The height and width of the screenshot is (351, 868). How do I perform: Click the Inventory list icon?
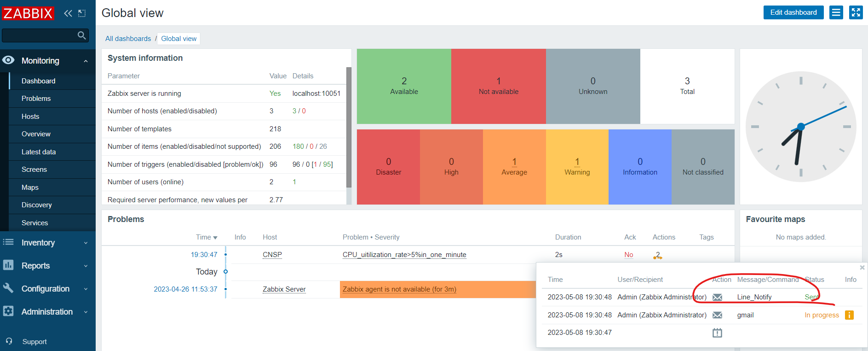click(x=8, y=242)
